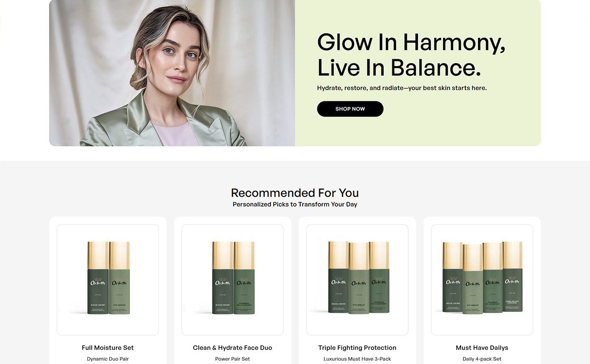Follow the Full Moisture Set title link
Image resolution: width=590 pixels, height=364 pixels.
pos(108,347)
